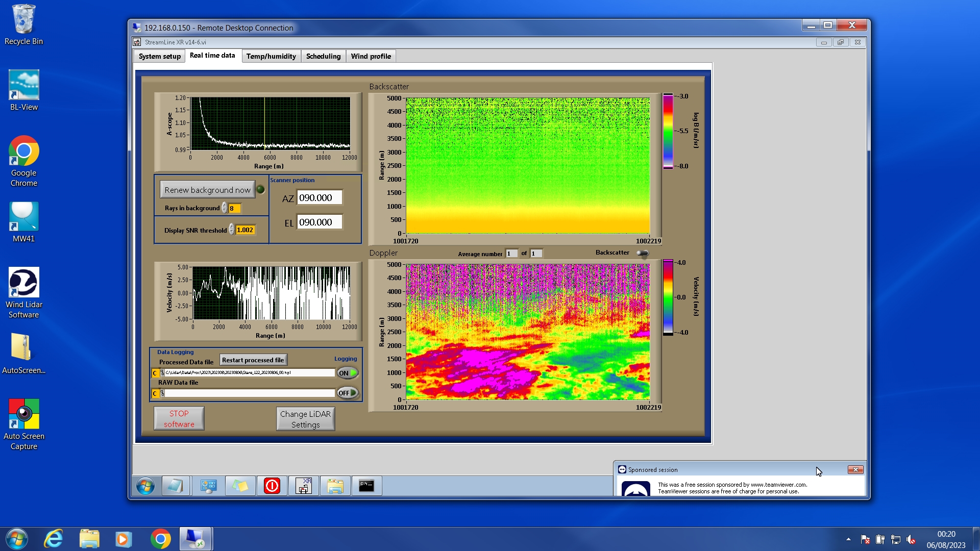This screenshot has height=551, width=980.
Task: Click the StreamLine XR icon in remote taskbar
Action: click(304, 486)
